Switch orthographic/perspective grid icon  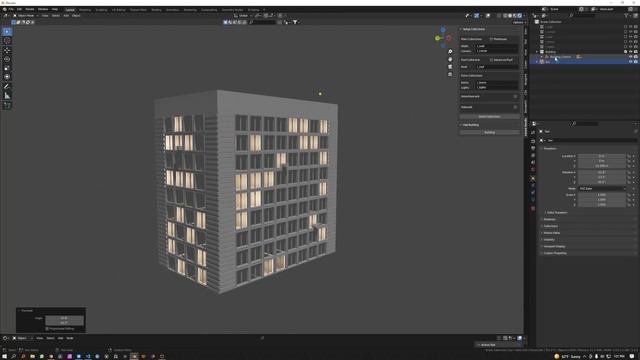[x=450, y=74]
